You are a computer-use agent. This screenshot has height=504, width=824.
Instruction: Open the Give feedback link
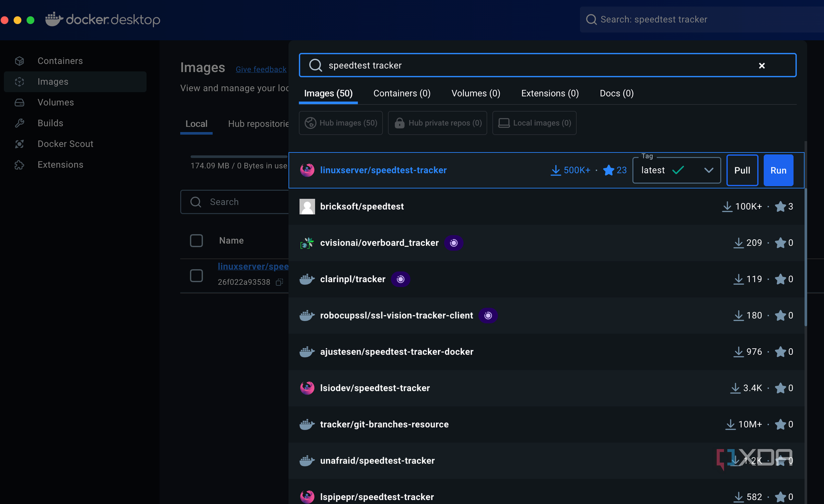click(x=261, y=69)
